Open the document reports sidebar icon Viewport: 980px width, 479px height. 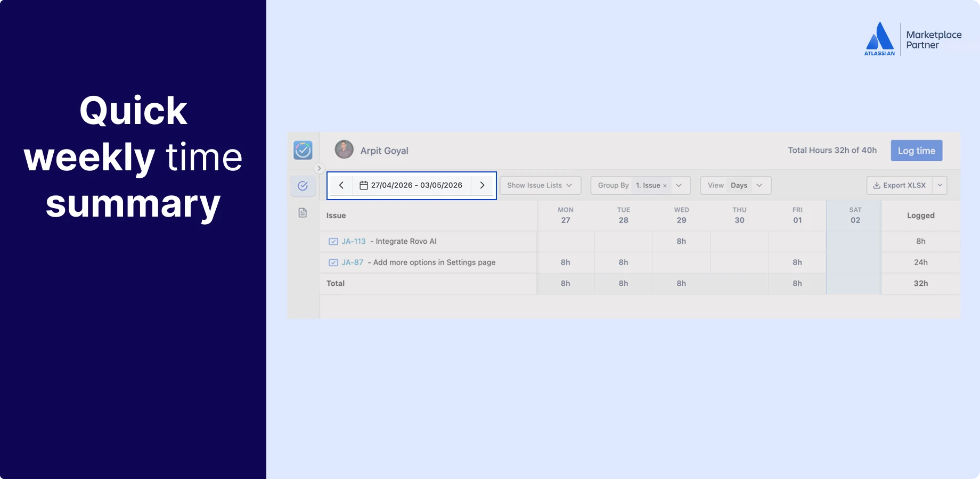[303, 213]
